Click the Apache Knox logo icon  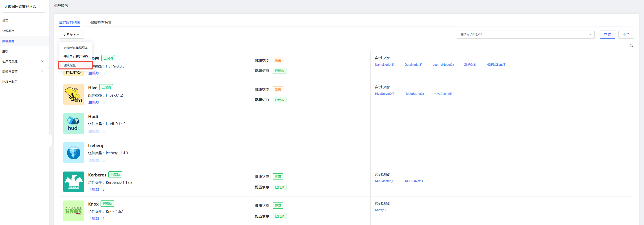pyautogui.click(x=73, y=211)
